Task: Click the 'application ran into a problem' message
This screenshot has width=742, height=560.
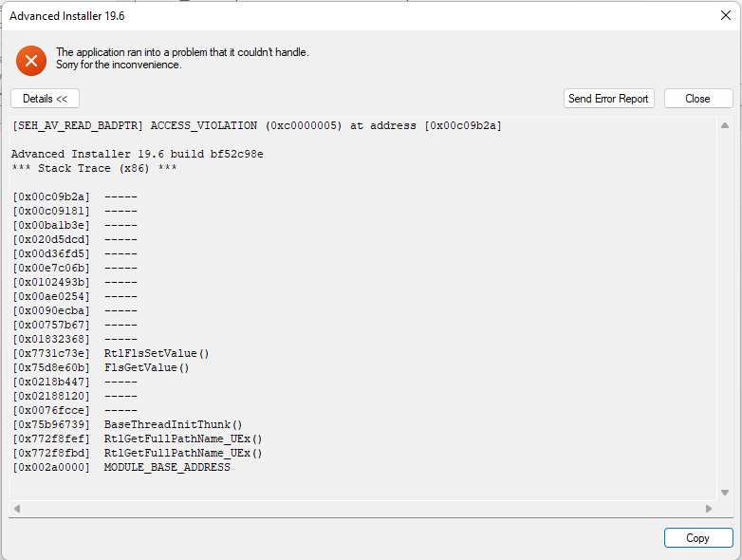Action: click(182, 52)
